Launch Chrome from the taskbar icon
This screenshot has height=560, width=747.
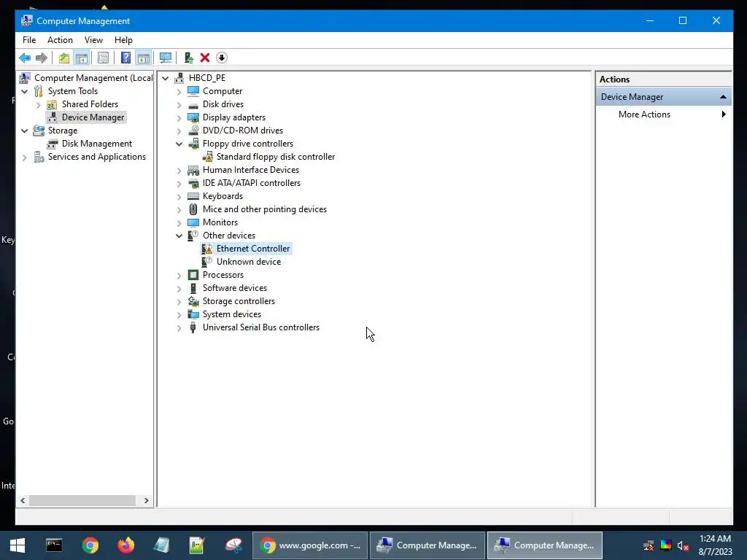point(90,545)
